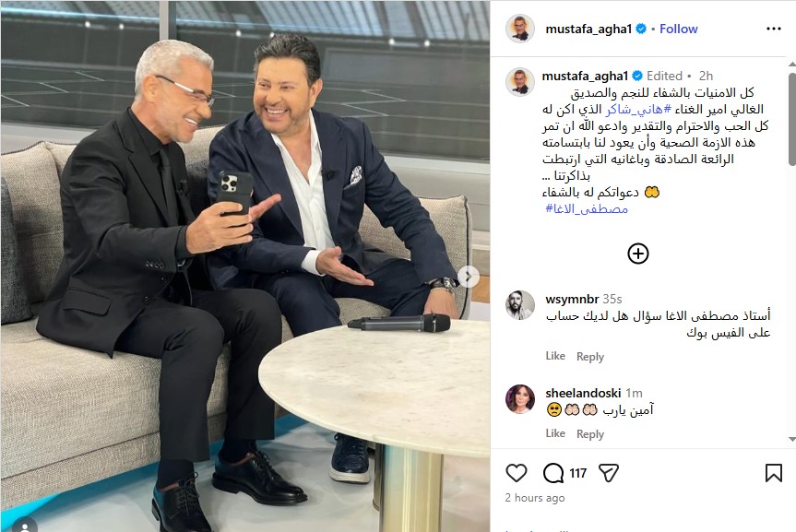Like the comment by wsymnbr
The width and height of the screenshot is (796, 532).
(x=555, y=356)
